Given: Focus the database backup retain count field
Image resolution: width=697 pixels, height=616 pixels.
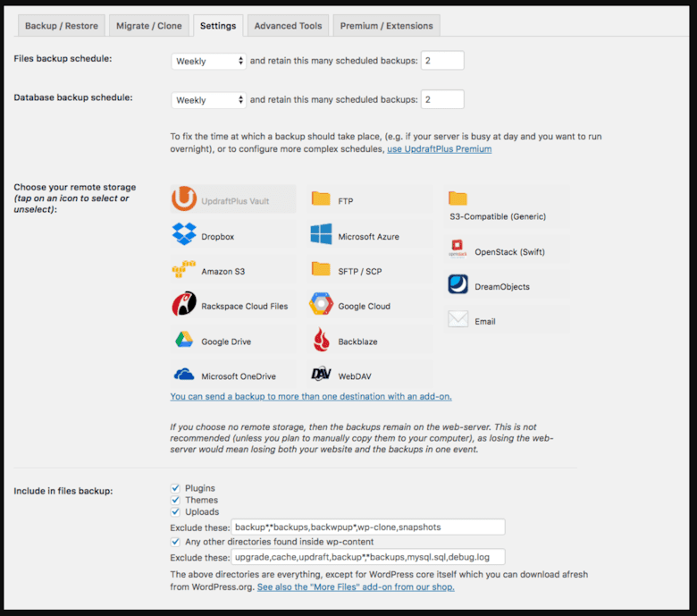Looking at the screenshot, I should click(442, 99).
